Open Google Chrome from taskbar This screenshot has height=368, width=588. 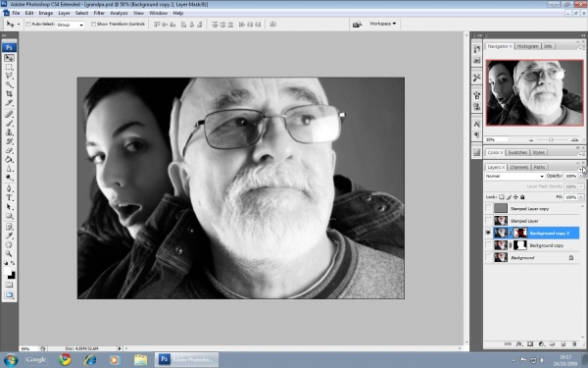65,360
